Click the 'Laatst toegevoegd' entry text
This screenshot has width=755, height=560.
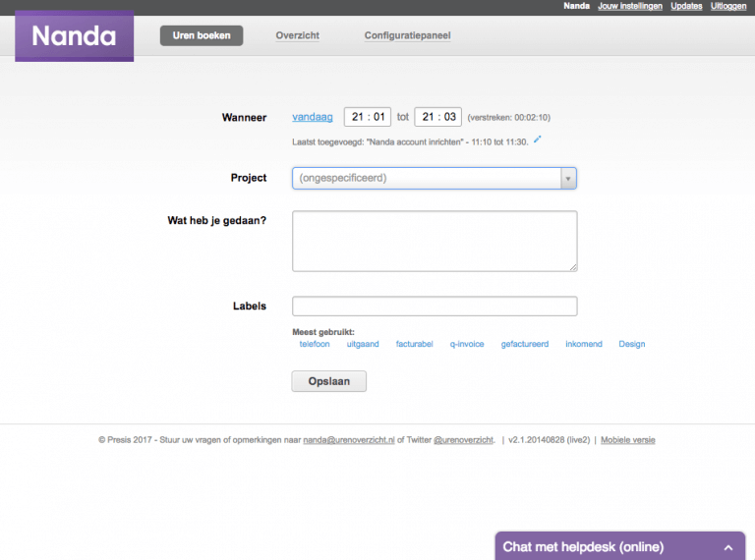pyautogui.click(x=410, y=141)
